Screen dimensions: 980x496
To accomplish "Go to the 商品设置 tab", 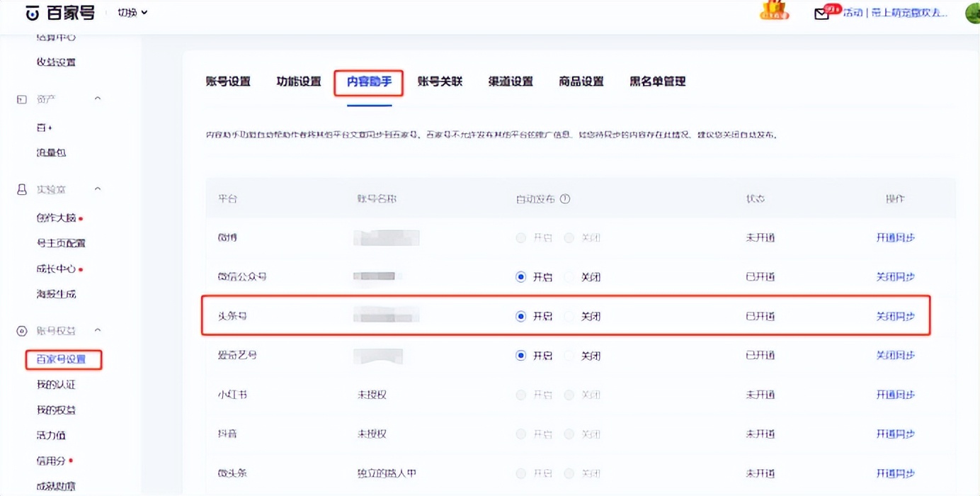I will coord(581,81).
